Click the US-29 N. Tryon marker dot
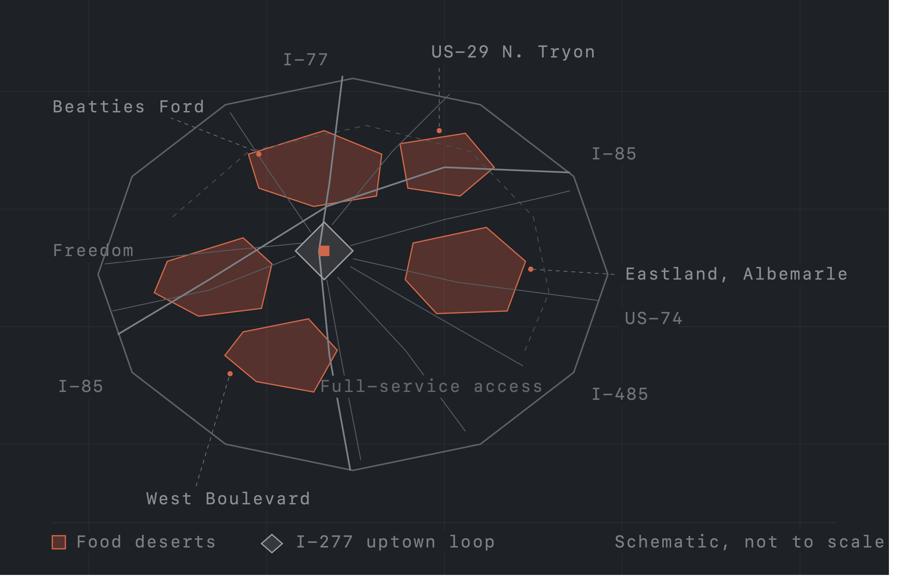 pyautogui.click(x=439, y=131)
